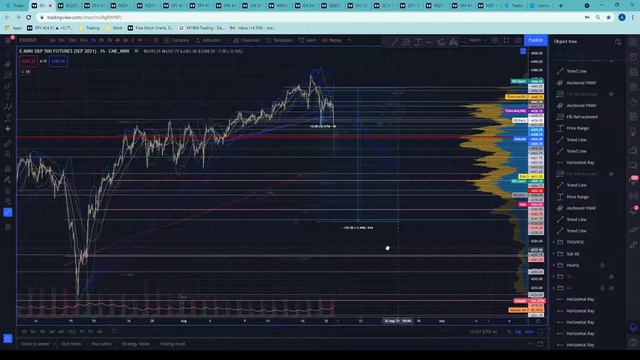Toggle visibility of dimmed Fib Retracement below Horizontal Ray

click(x=611, y=174)
